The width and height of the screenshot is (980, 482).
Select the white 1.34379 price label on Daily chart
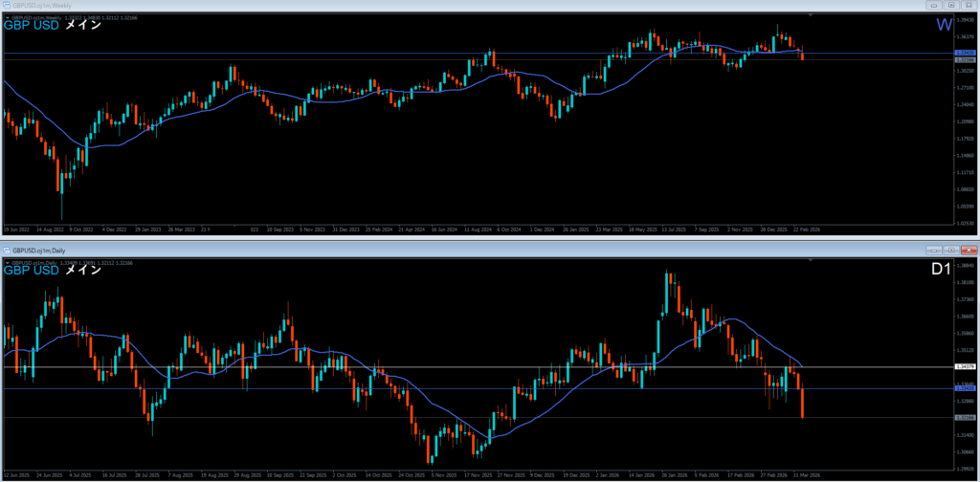pyautogui.click(x=966, y=366)
